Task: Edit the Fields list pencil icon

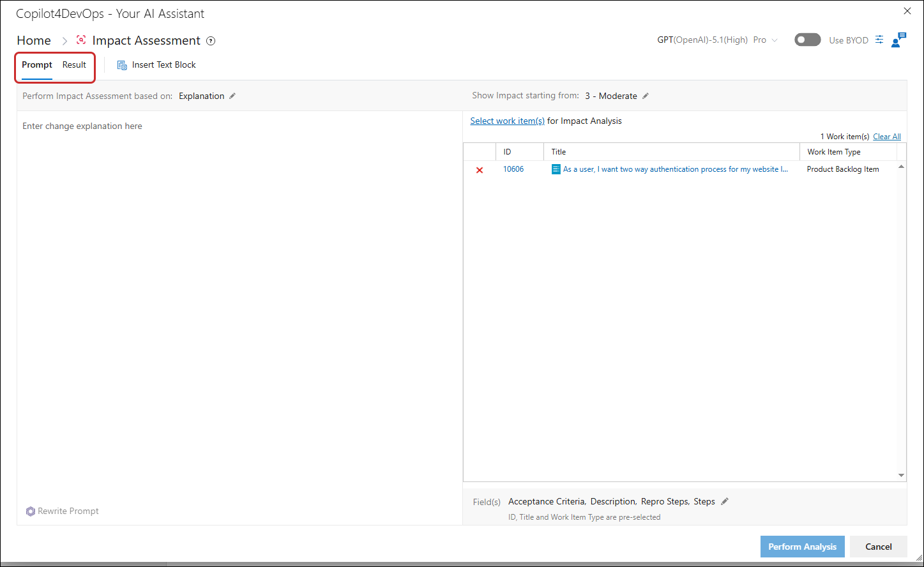Action: [x=724, y=501]
